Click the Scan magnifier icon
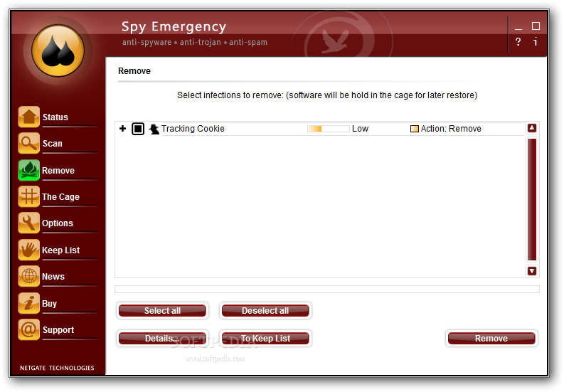Image resolution: width=564 pixels, height=392 pixels. tap(28, 143)
